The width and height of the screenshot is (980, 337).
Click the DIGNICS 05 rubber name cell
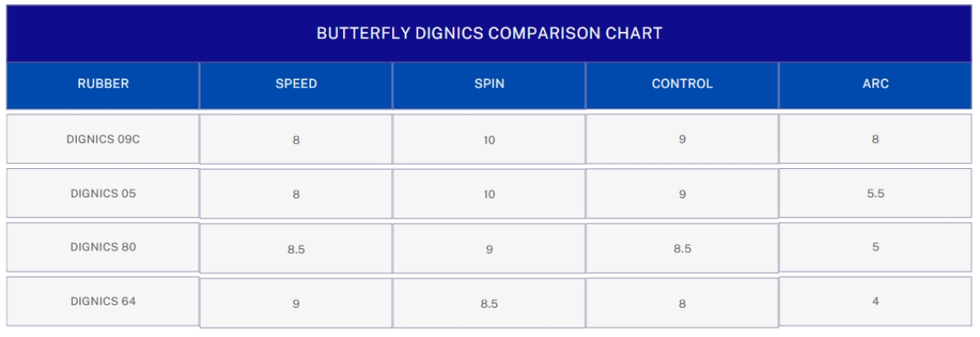[x=103, y=194]
